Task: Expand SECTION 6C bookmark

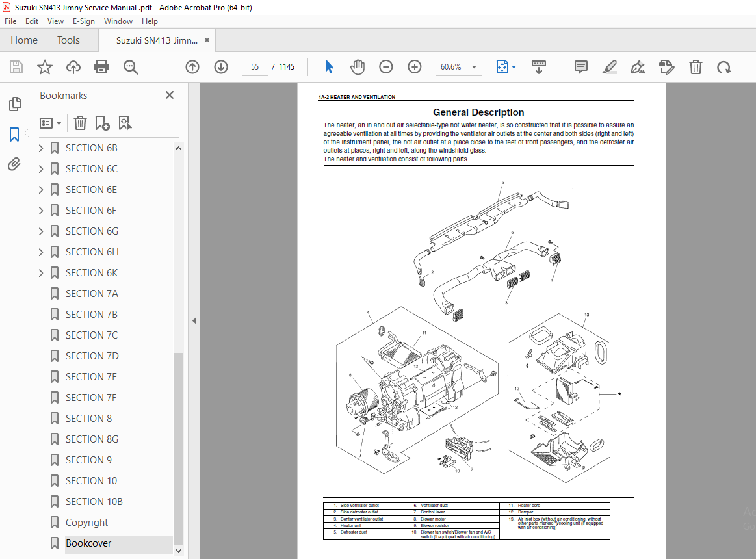Action: pos(41,169)
